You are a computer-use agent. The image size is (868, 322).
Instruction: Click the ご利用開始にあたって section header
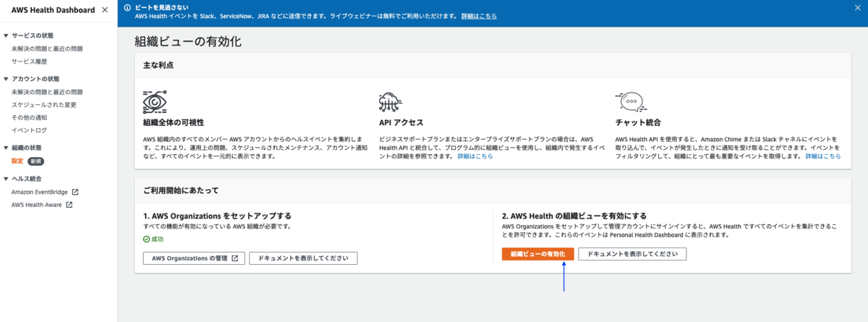[x=180, y=190]
